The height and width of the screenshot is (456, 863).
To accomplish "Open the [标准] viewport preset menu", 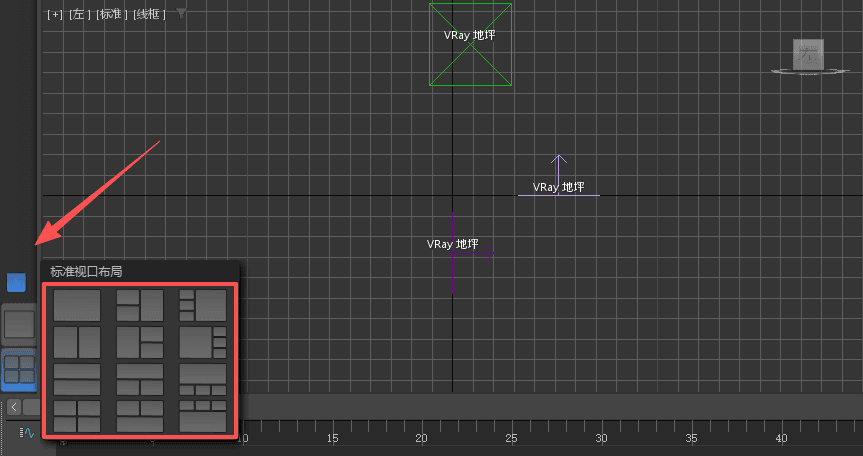I will [111, 15].
